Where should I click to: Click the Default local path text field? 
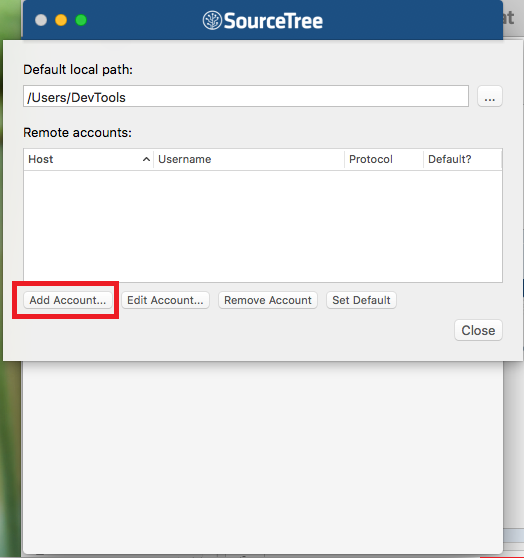(x=246, y=96)
